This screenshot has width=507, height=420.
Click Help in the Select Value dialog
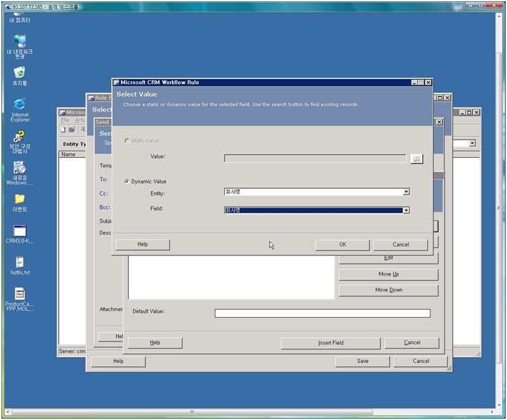[142, 245]
